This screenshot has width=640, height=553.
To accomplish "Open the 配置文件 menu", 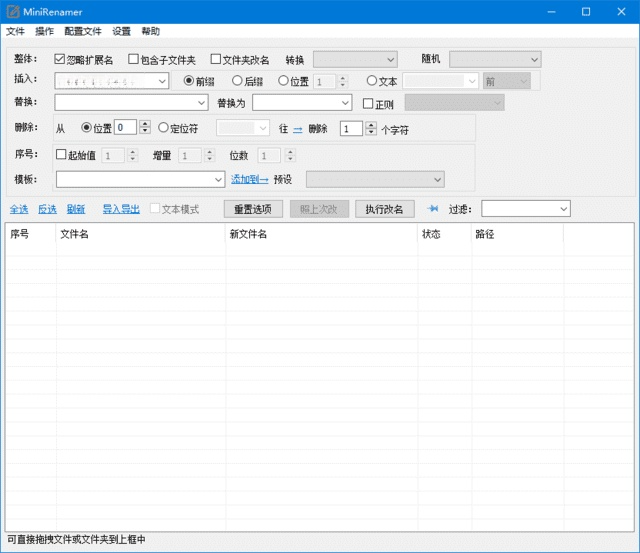I will (83, 31).
